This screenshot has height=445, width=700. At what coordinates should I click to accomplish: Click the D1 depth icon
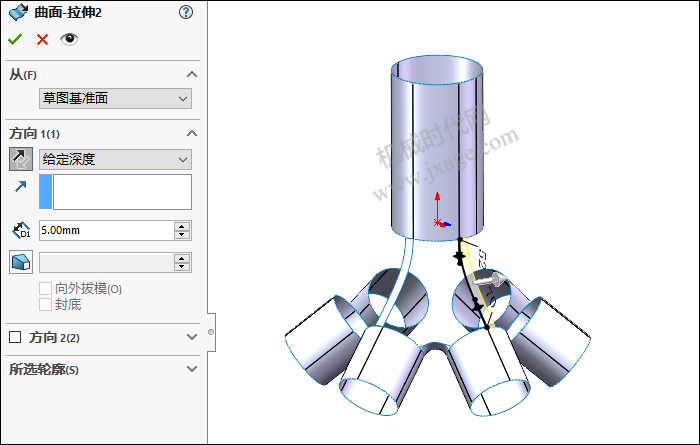pyautogui.click(x=21, y=230)
